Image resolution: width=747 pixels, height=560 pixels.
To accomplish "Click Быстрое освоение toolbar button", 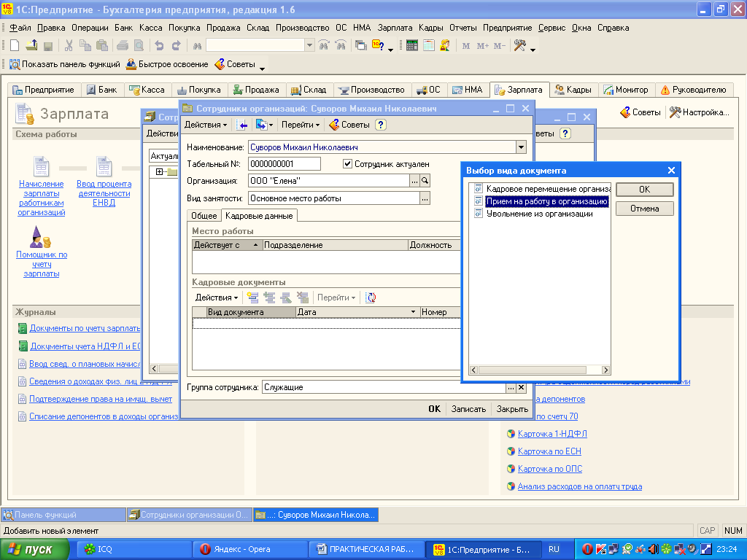I will (x=167, y=64).
